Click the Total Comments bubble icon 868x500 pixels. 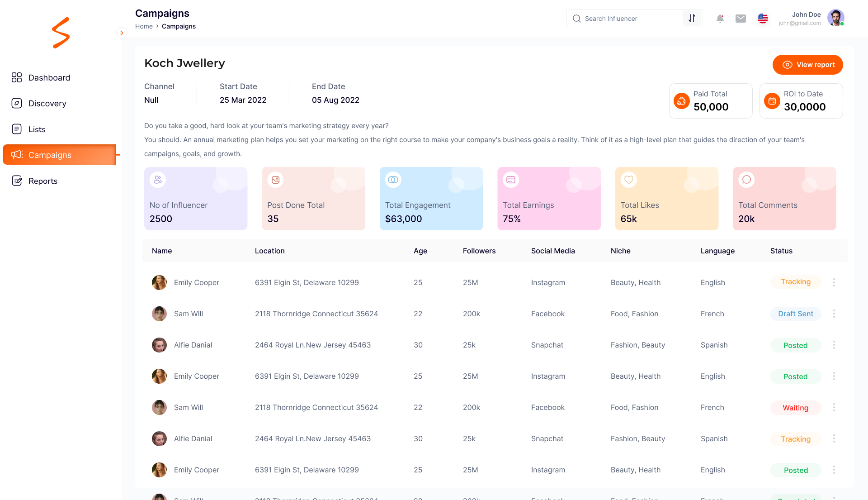coord(746,180)
